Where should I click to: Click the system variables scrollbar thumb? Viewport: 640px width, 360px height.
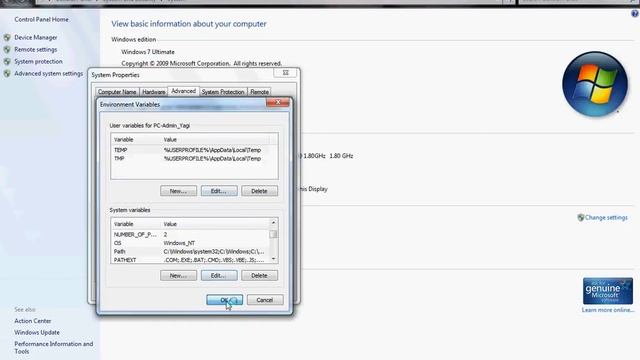point(273,234)
